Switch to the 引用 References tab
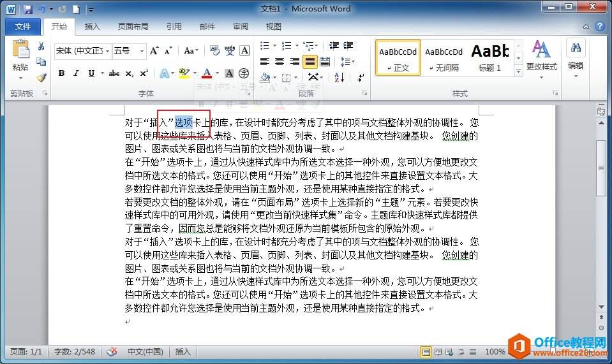 click(x=174, y=27)
